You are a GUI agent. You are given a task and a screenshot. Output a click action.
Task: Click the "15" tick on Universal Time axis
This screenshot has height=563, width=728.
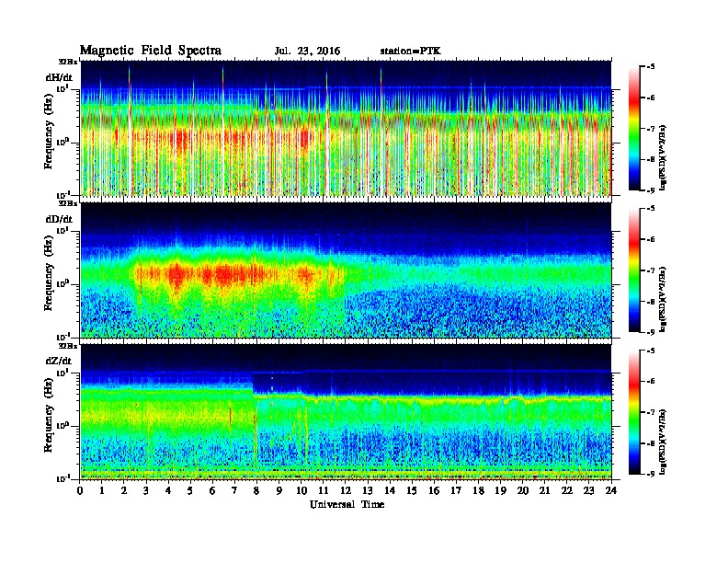pos(412,490)
